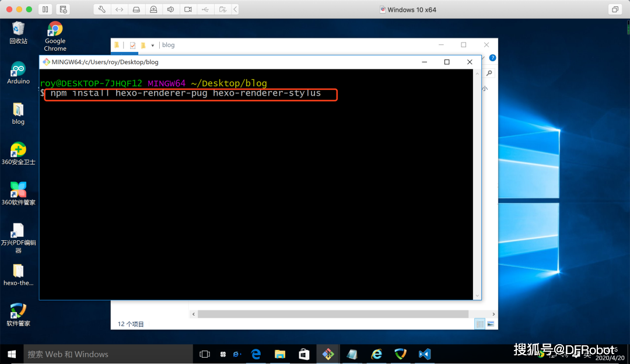The height and width of the screenshot is (364, 630).
Task: Click the camera device icon
Action: pyautogui.click(x=188, y=9)
